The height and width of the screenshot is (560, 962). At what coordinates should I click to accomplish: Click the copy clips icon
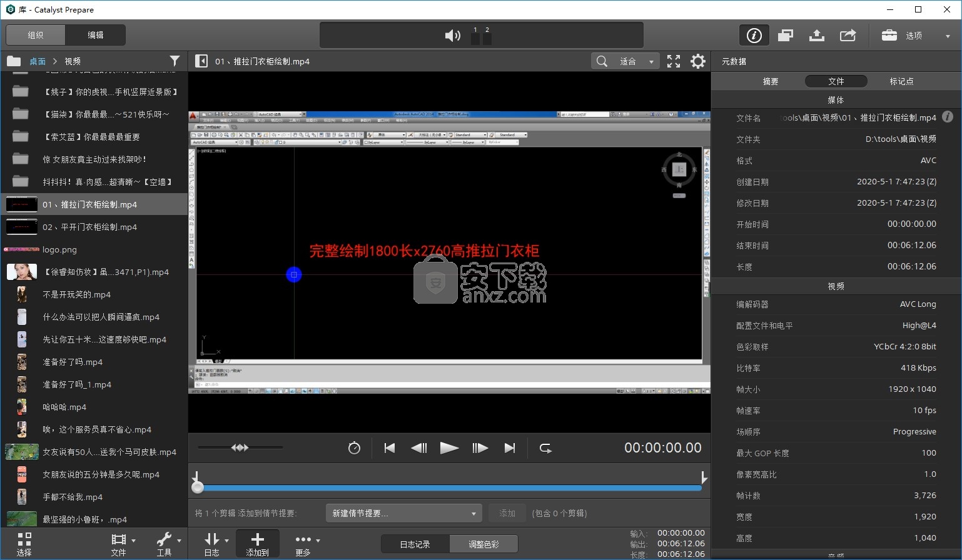click(786, 36)
